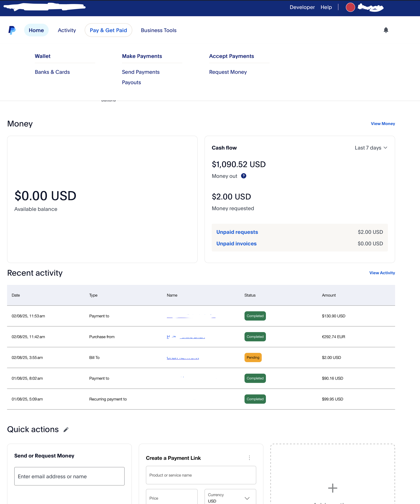Click the Amount column header
The height and width of the screenshot is (504, 420).
329,295
